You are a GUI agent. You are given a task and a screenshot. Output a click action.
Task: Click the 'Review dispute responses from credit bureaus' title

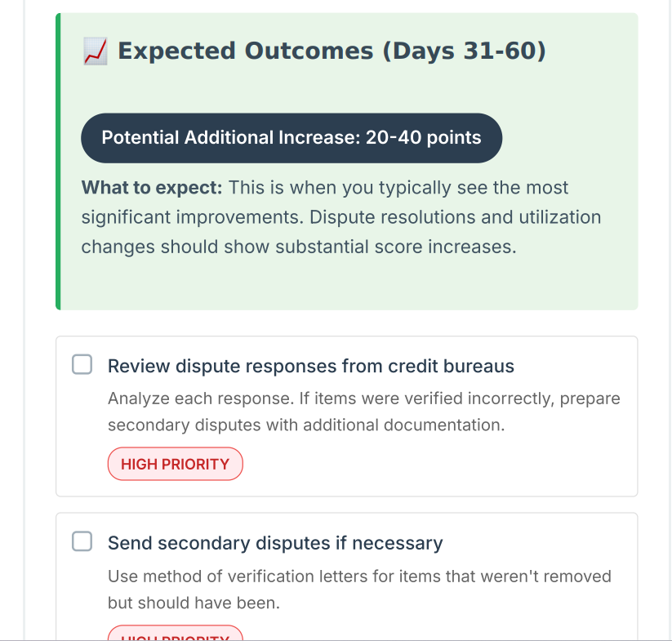310,366
